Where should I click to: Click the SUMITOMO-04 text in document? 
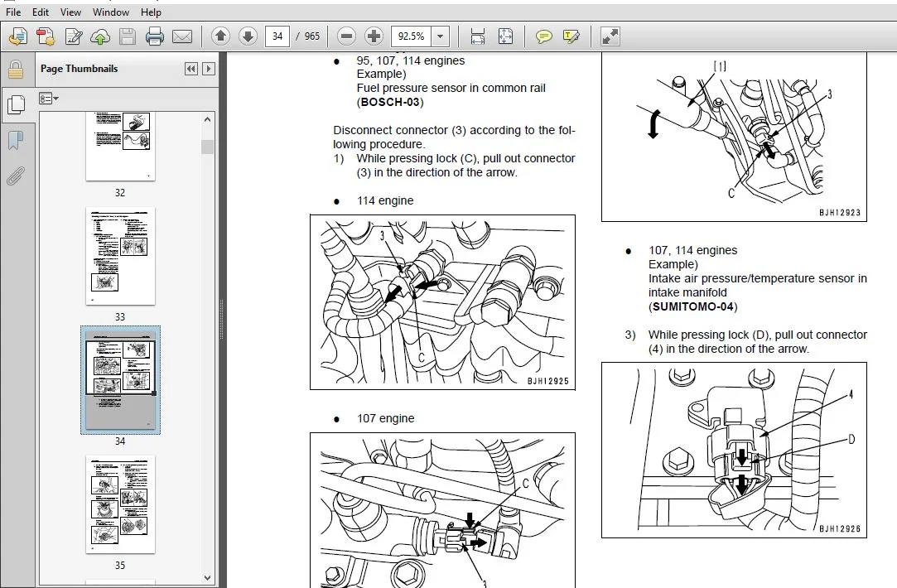pos(692,306)
